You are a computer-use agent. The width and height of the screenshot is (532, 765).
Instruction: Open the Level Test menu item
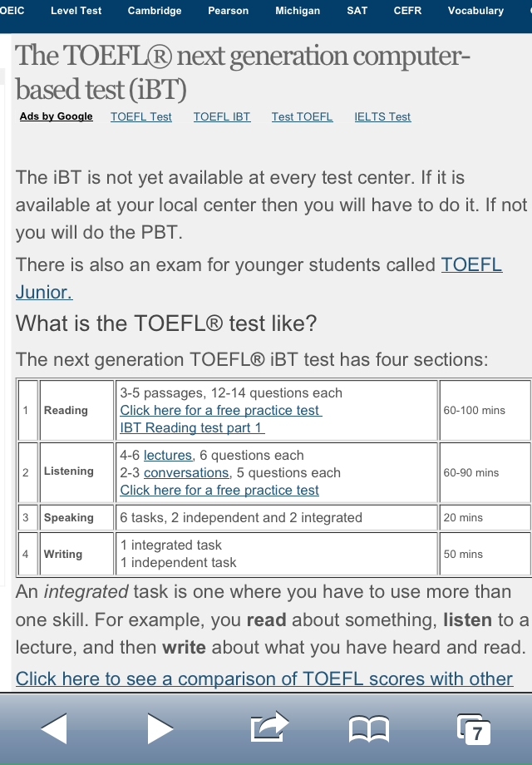(x=76, y=11)
